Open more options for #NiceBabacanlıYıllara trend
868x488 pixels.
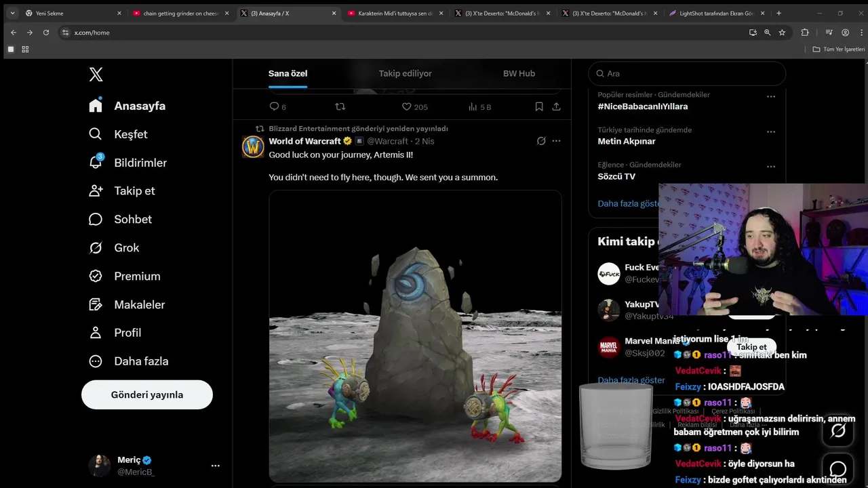[x=770, y=97]
